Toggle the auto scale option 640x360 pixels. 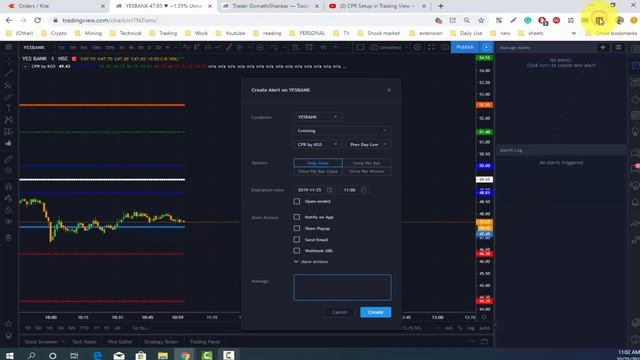484,328
